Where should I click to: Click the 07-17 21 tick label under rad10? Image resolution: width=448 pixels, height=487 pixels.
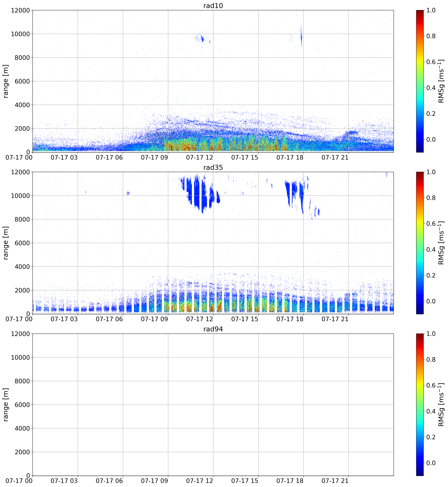point(335,158)
